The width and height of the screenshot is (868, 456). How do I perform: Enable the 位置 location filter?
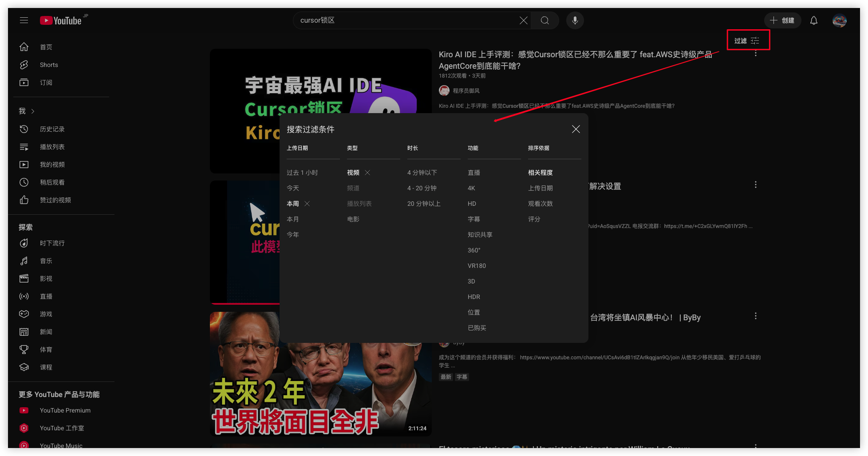[474, 312]
